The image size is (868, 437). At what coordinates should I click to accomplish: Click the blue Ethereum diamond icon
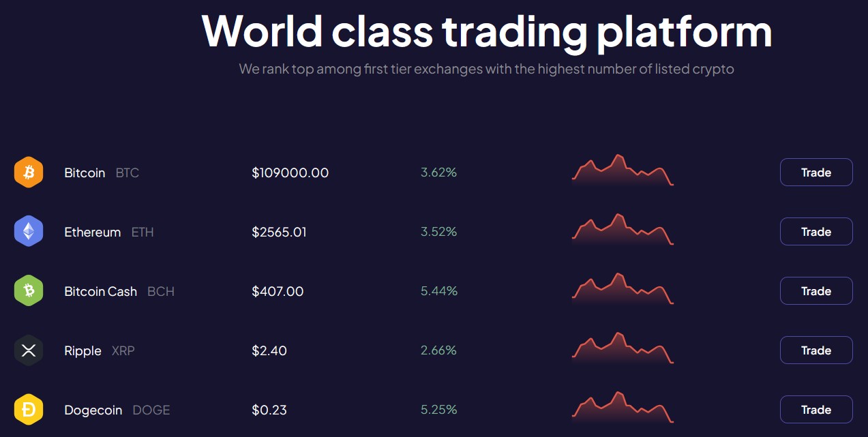click(x=29, y=232)
